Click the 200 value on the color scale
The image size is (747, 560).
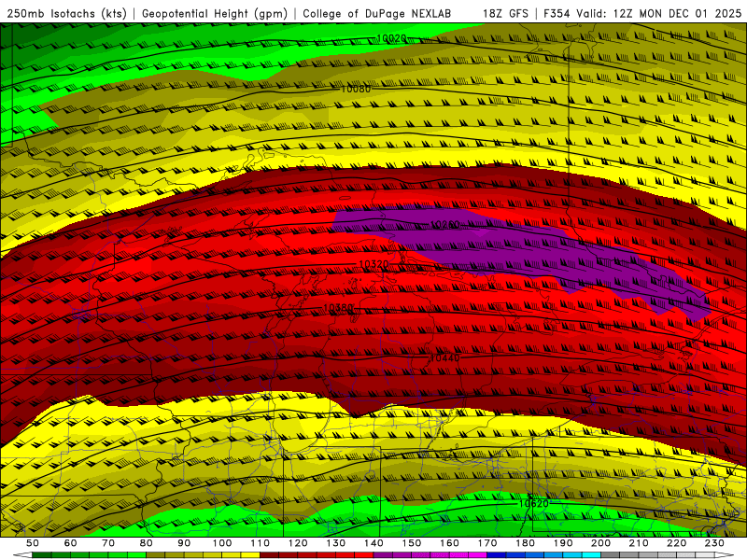pos(600,543)
